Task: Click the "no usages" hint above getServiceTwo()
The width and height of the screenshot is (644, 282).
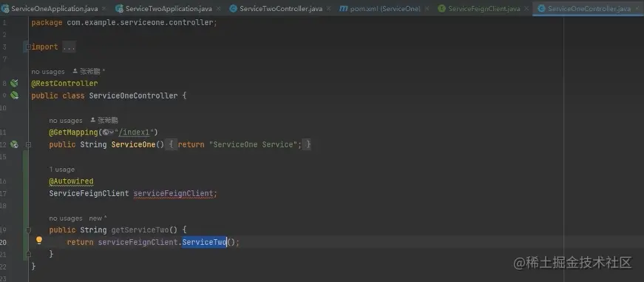Action: (66, 218)
